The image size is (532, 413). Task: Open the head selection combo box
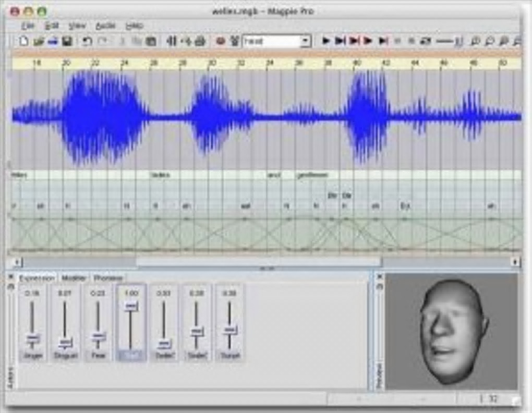pyautogui.click(x=276, y=41)
